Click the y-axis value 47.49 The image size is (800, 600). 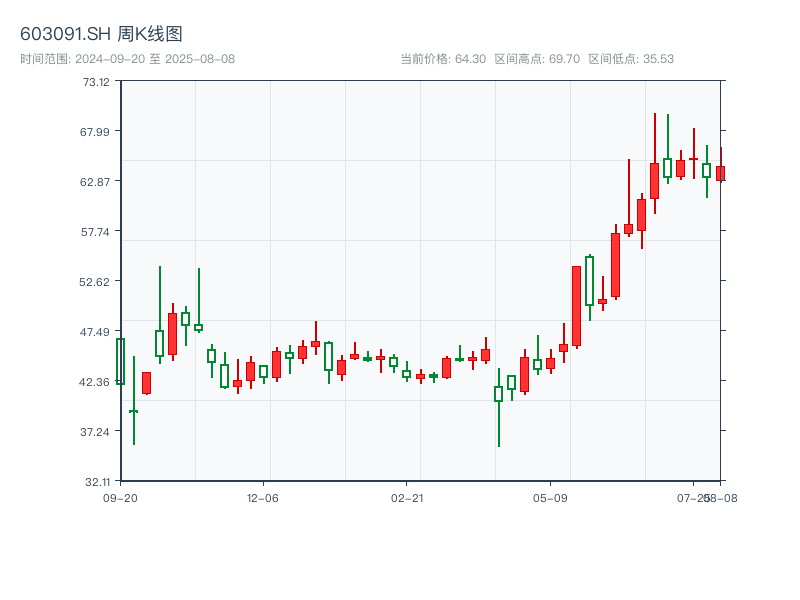pyautogui.click(x=95, y=332)
